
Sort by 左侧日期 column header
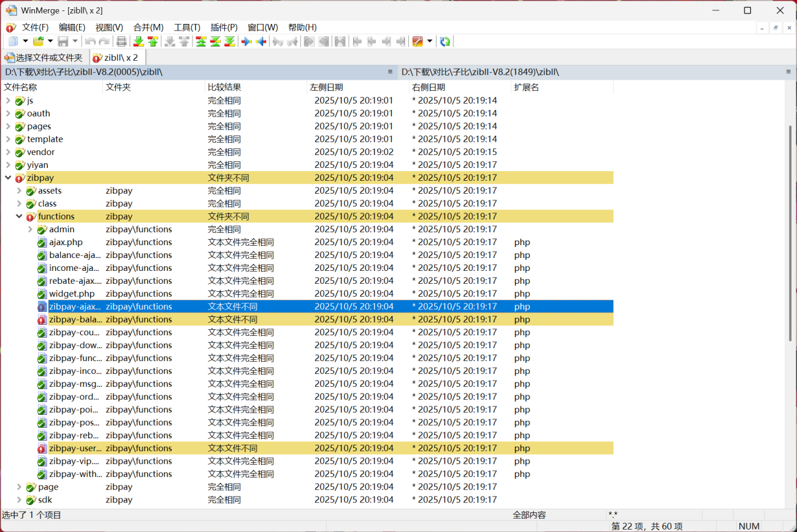tap(326, 87)
